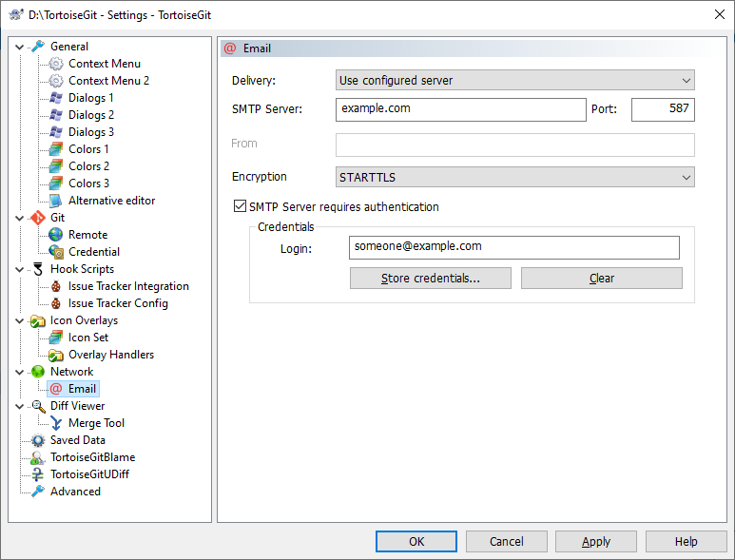Select Credential text in tree
735x560 pixels.
pyautogui.click(x=94, y=252)
